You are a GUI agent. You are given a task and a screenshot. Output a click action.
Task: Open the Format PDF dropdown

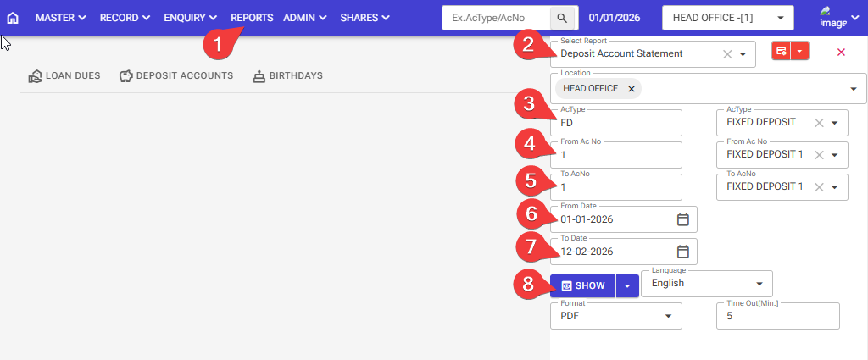[x=615, y=316]
